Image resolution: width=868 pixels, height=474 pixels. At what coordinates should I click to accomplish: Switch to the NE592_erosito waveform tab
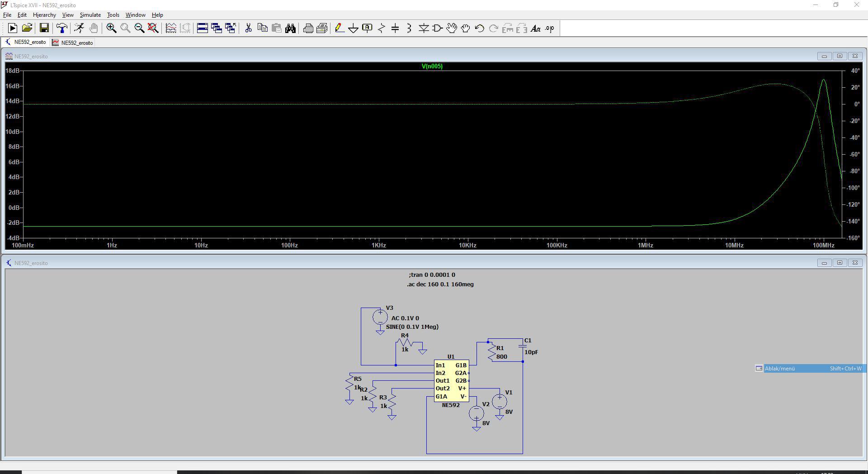73,43
